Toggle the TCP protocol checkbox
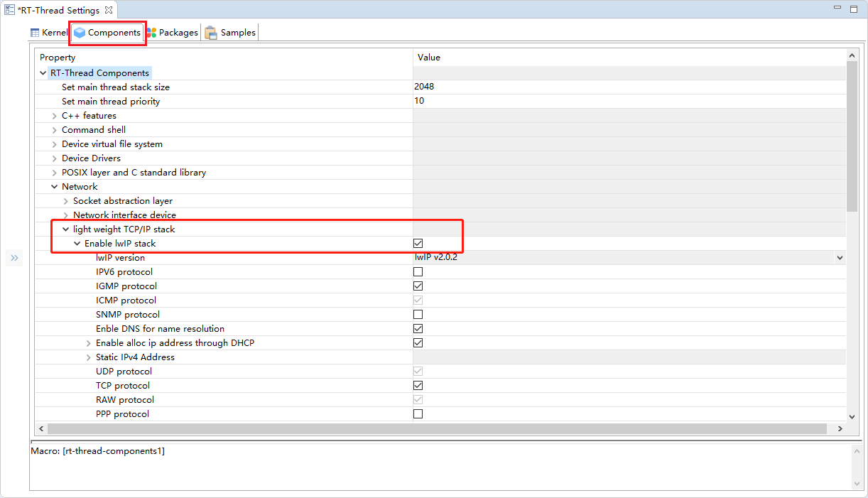868x498 pixels. (x=418, y=386)
